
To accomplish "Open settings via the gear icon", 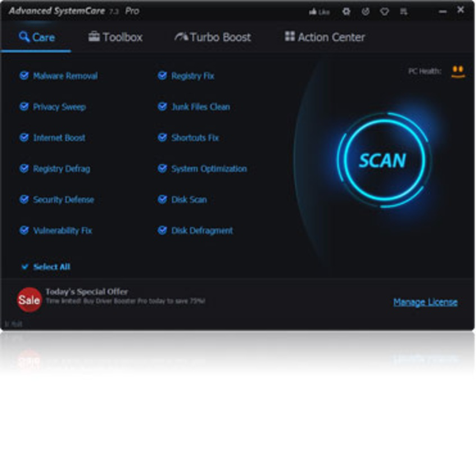I will click(x=346, y=12).
